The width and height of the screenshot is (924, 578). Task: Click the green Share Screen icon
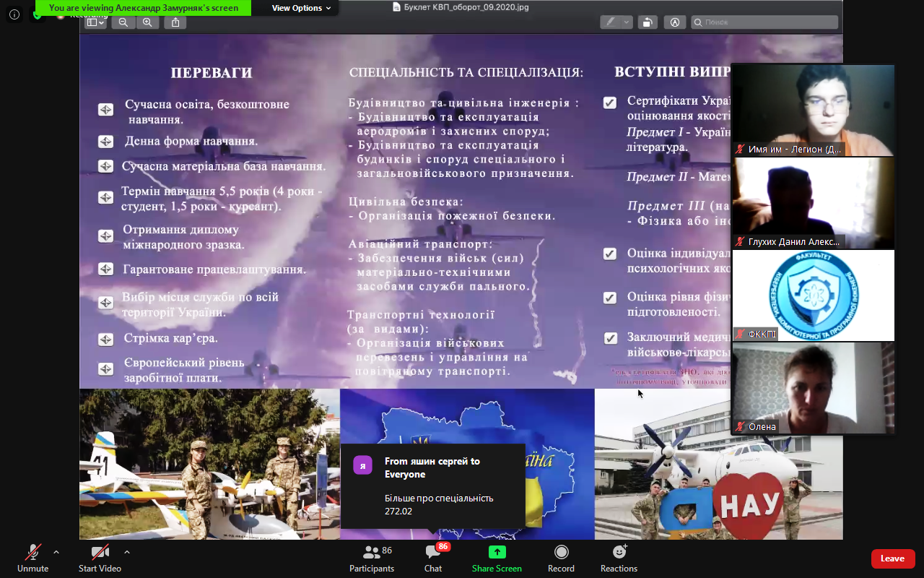pos(497,552)
